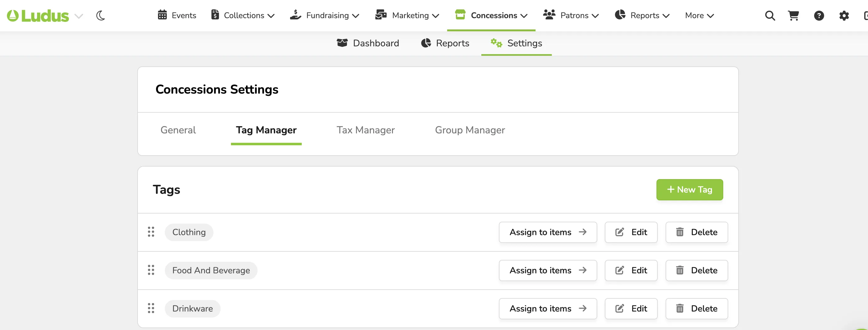Screen dimensions: 868x330
Task: Click the Ludus logo
Action: coord(38,15)
